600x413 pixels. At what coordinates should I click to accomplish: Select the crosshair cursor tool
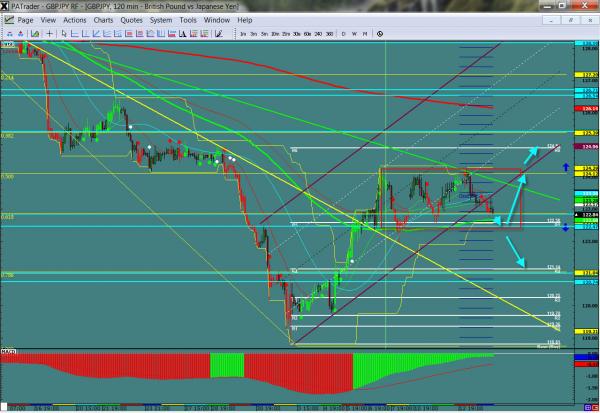coord(49,34)
